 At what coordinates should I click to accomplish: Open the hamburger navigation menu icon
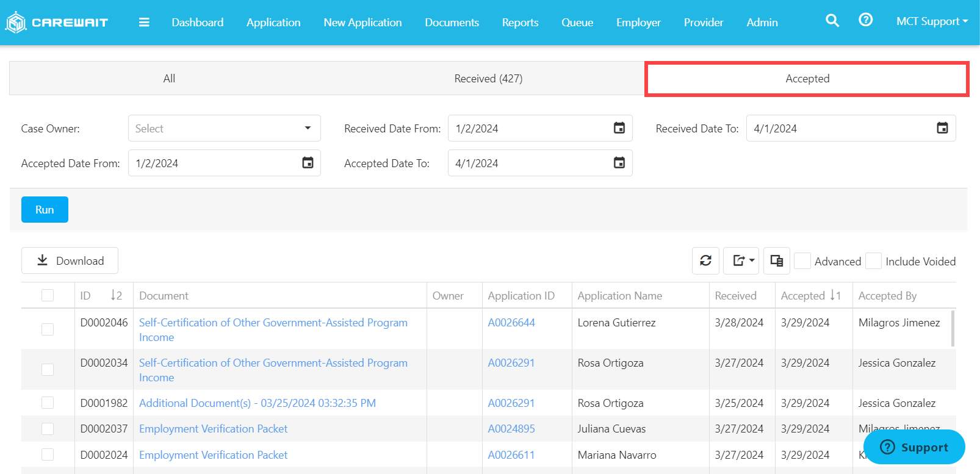pos(144,23)
